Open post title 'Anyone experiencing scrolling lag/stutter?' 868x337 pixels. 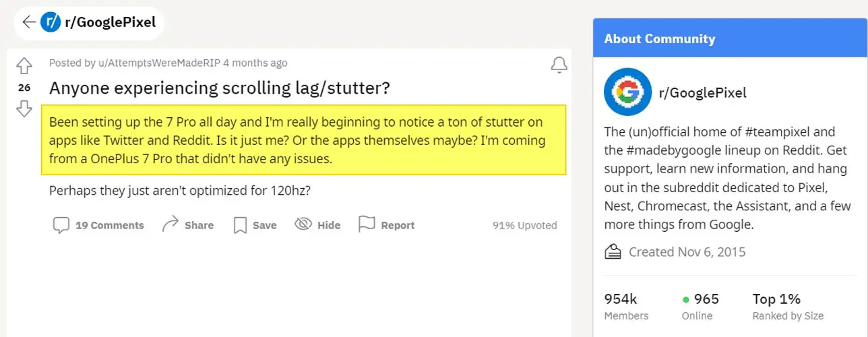220,88
